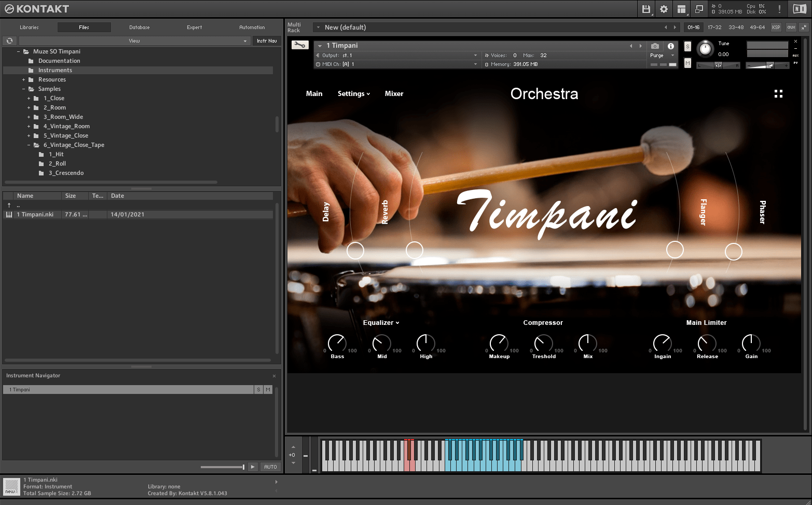Screen dimensions: 812x505
Task: Click next instrument arrow in Timpani header
Action: 641,46
